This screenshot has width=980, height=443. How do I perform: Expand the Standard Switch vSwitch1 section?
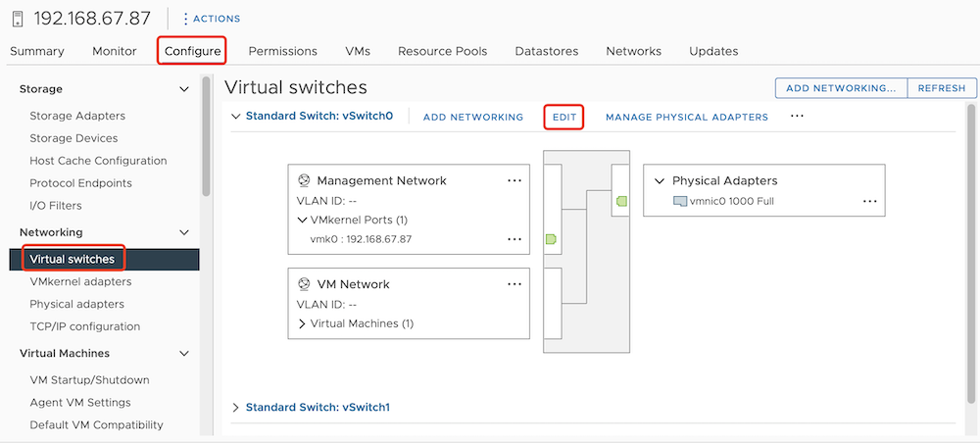[235, 407]
